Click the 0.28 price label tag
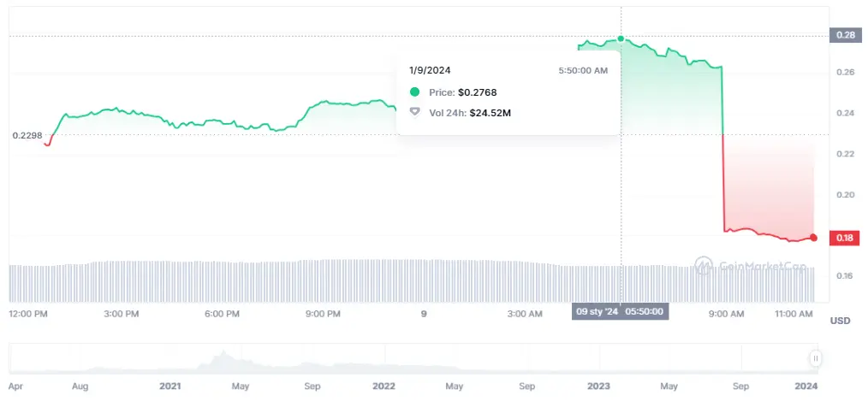Viewport: 868px width, 407px height. pyautogui.click(x=845, y=35)
